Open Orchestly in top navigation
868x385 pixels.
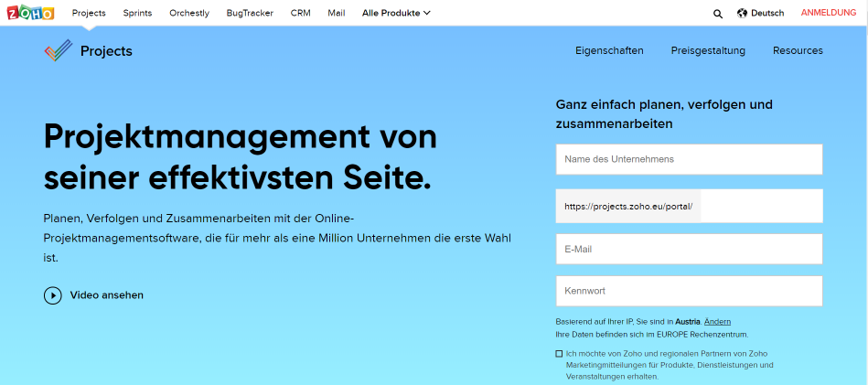190,14
